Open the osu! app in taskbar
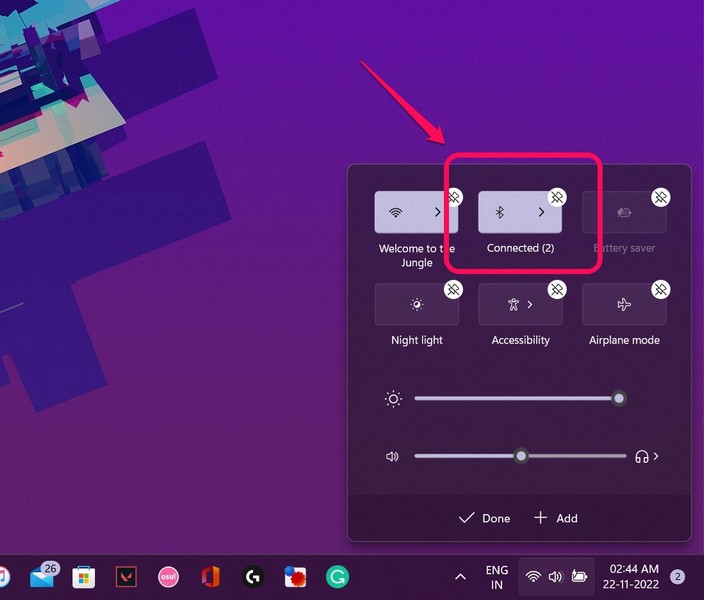 [x=168, y=577]
